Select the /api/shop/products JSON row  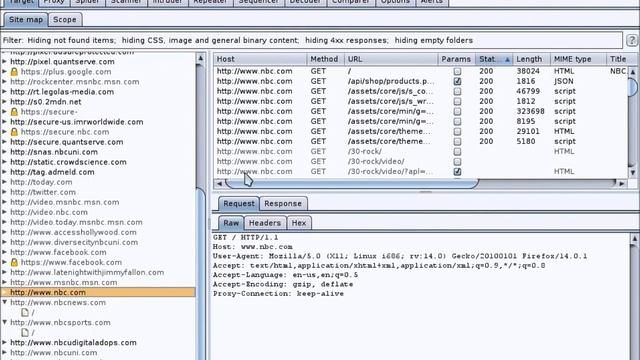(x=420, y=81)
